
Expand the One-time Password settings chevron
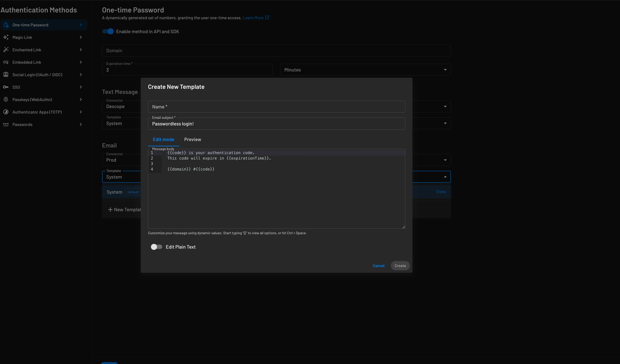coord(81,25)
